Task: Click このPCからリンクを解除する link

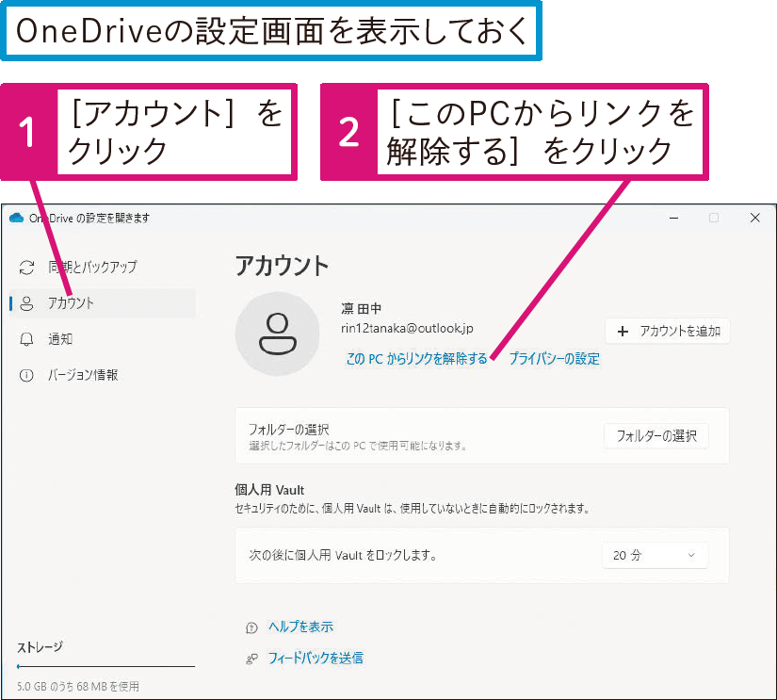Action: click(x=416, y=359)
